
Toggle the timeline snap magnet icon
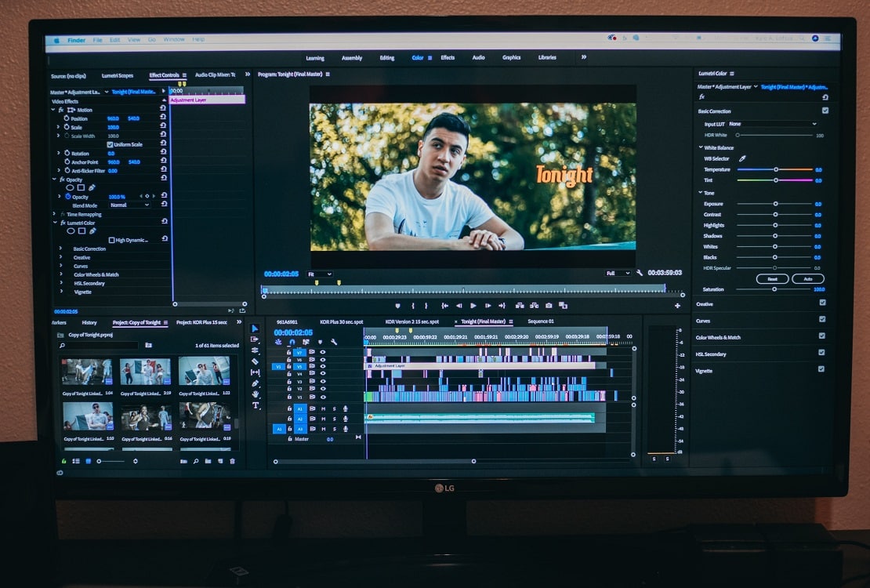[x=292, y=342]
